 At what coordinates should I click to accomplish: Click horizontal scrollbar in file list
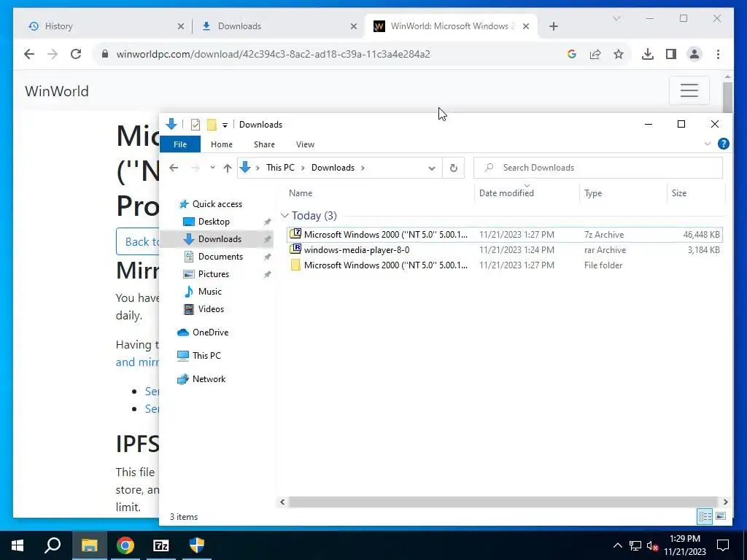[x=503, y=502]
